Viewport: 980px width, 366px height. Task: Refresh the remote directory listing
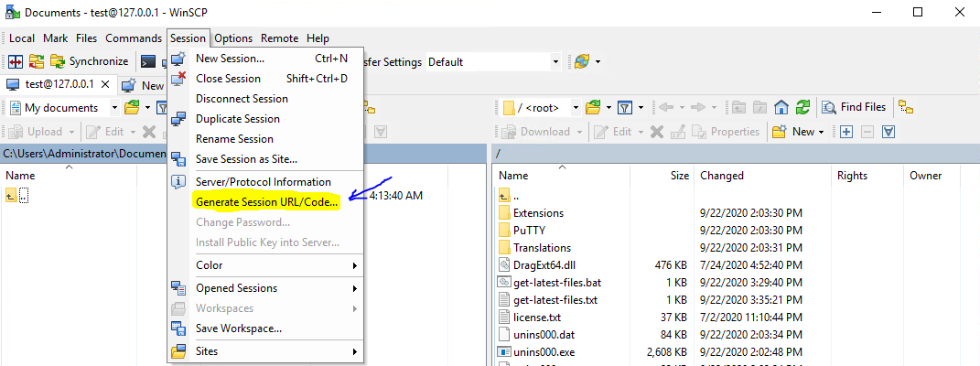(x=803, y=107)
